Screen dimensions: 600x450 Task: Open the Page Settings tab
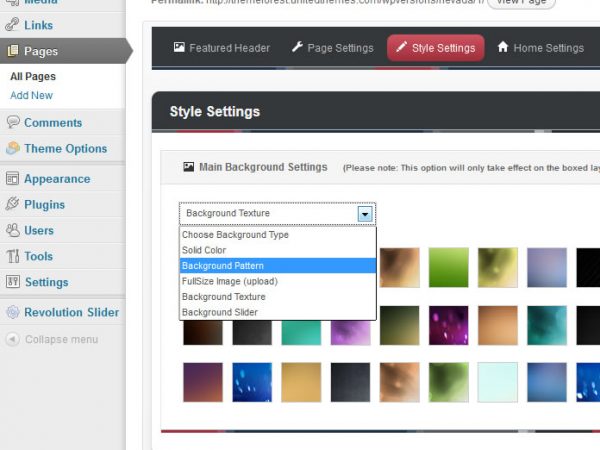pyautogui.click(x=332, y=48)
